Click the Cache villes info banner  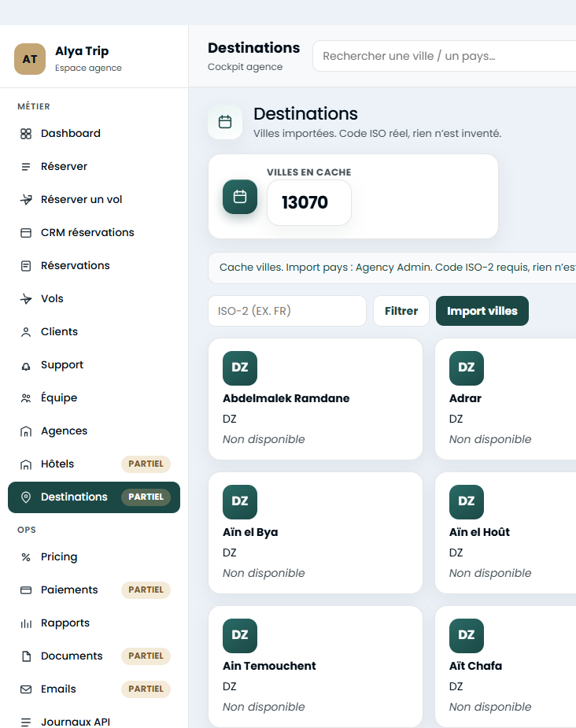point(392,268)
